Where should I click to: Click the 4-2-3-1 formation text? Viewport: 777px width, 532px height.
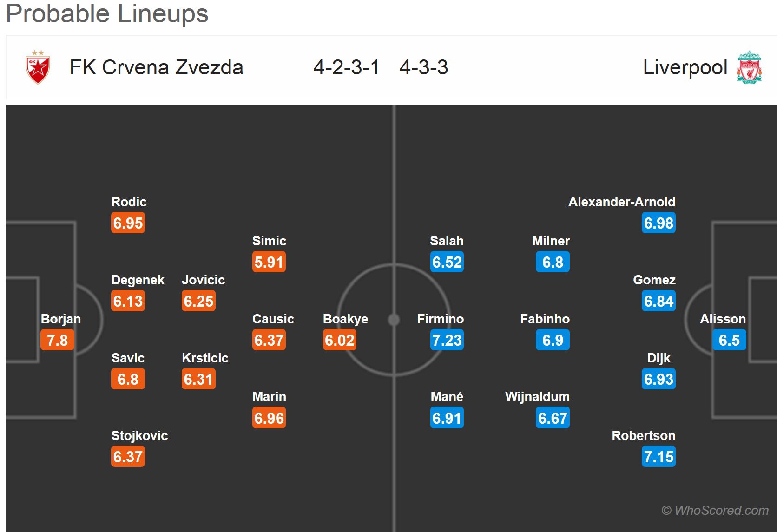point(346,67)
